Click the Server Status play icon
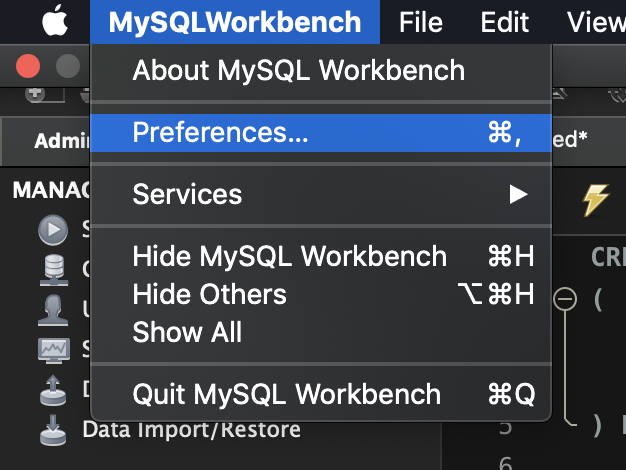This screenshot has width=626, height=470. coord(53,230)
